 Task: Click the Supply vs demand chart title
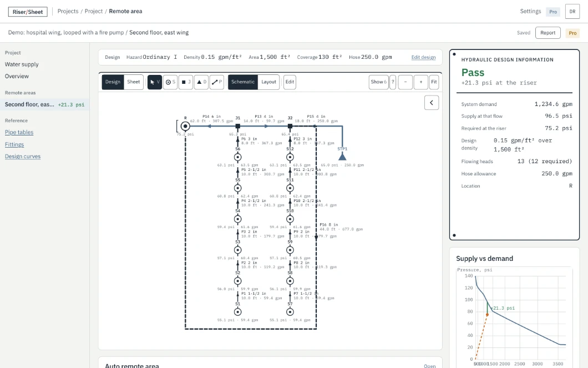484,259
